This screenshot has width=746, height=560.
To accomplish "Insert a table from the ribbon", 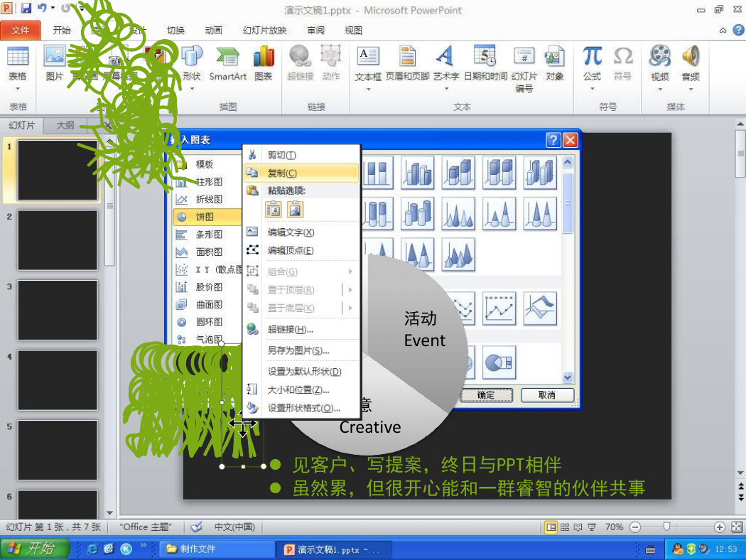I will coord(18,68).
